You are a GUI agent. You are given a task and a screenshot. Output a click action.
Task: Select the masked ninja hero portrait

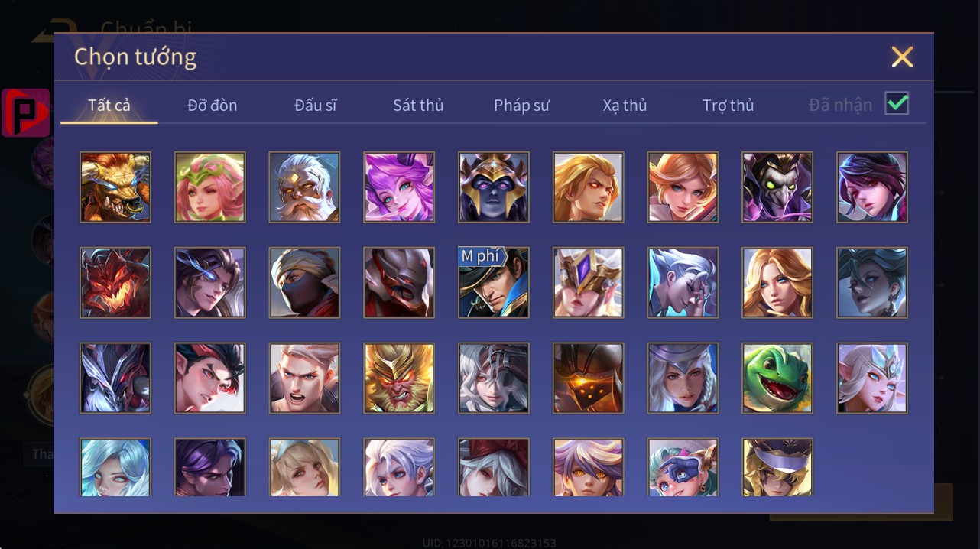(304, 283)
